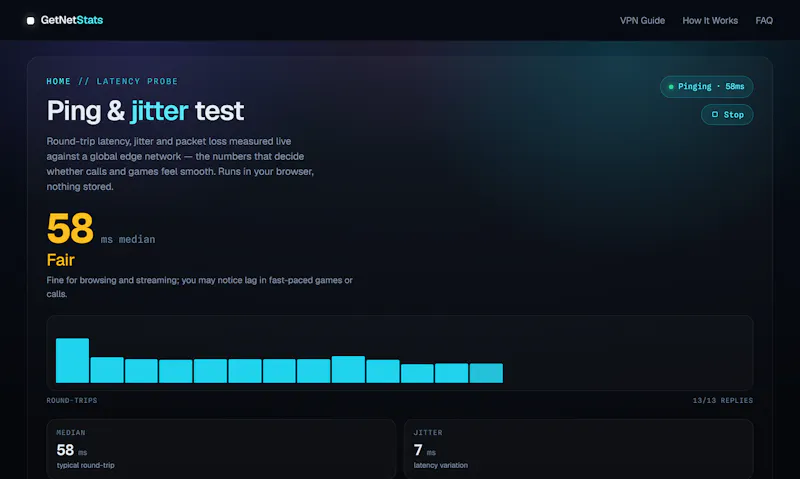Click the stop square icon
Image resolution: width=800 pixels, height=479 pixels.
(x=715, y=114)
